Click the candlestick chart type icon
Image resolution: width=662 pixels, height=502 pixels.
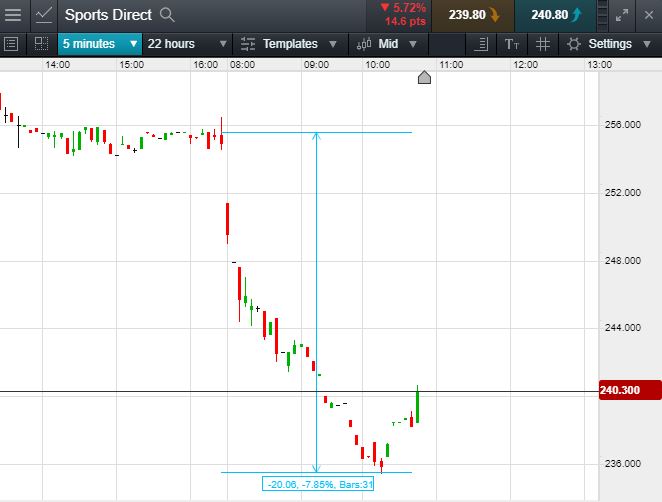click(364, 44)
